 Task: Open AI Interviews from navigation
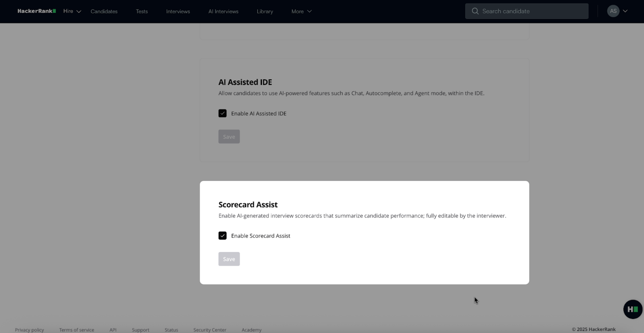pyautogui.click(x=223, y=11)
